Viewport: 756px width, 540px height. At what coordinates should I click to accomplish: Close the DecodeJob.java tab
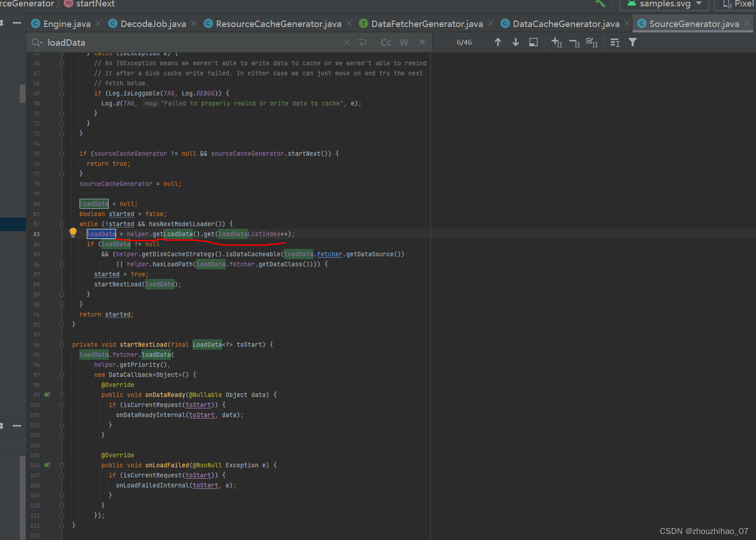click(194, 23)
